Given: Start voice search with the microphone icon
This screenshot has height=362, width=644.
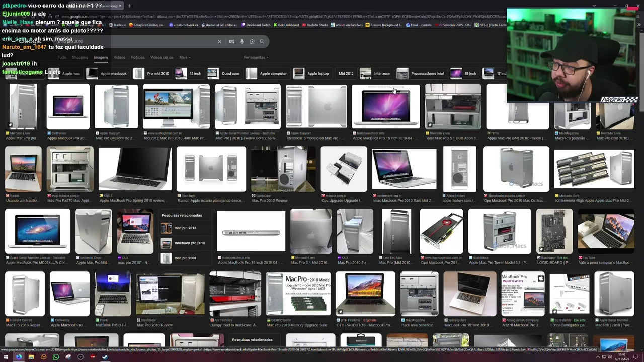Looking at the screenshot, I should (x=242, y=42).
